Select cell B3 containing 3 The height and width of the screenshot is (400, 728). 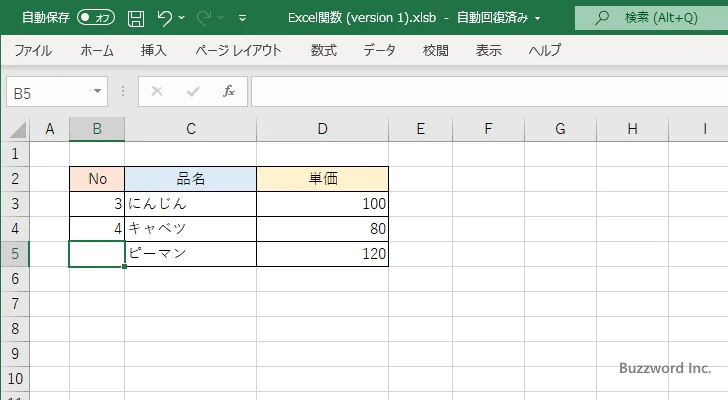click(x=97, y=204)
